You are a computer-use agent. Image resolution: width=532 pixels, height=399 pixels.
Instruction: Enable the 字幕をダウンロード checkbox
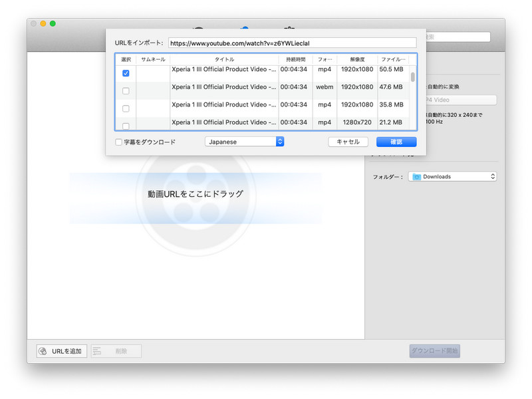(119, 142)
